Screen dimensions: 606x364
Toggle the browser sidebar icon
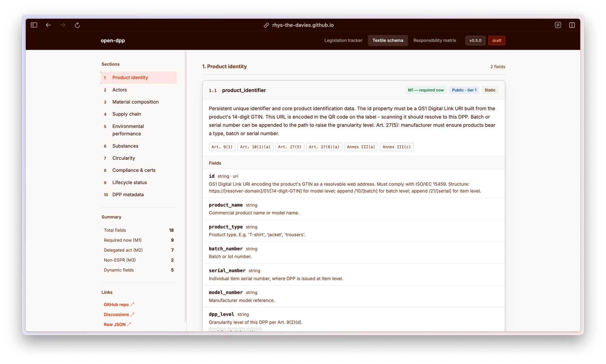(34, 25)
